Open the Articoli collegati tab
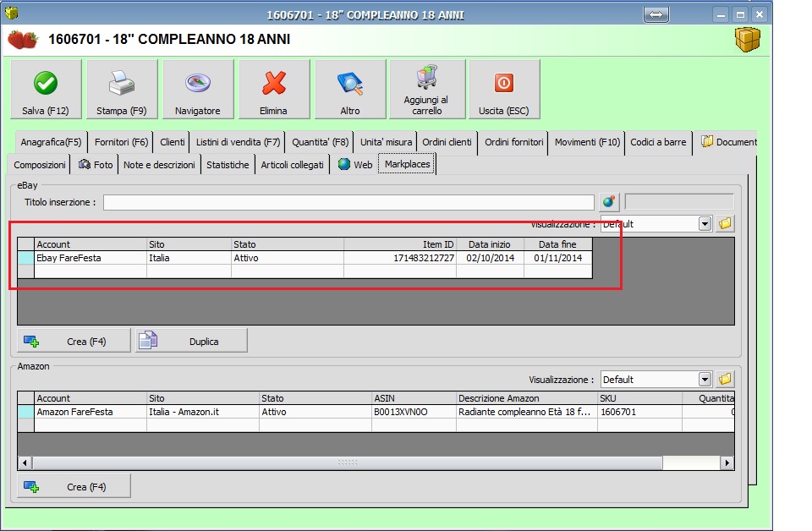The width and height of the screenshot is (812, 531). click(292, 165)
